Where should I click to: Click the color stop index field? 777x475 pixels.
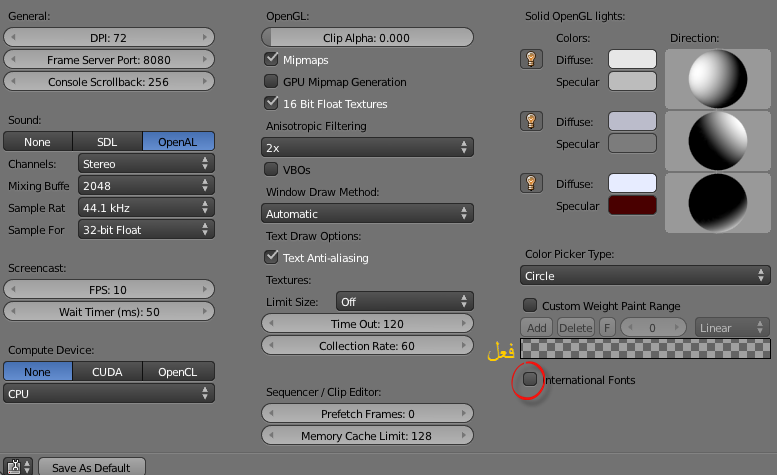[653, 327]
